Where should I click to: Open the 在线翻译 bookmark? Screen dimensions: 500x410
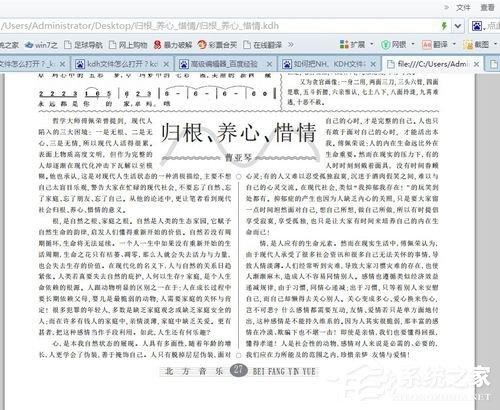pyautogui.click(x=263, y=45)
